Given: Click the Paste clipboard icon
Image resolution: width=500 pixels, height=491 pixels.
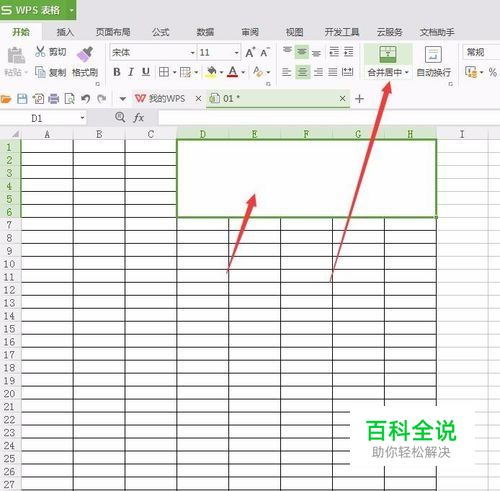Looking at the screenshot, I should coord(16,55).
